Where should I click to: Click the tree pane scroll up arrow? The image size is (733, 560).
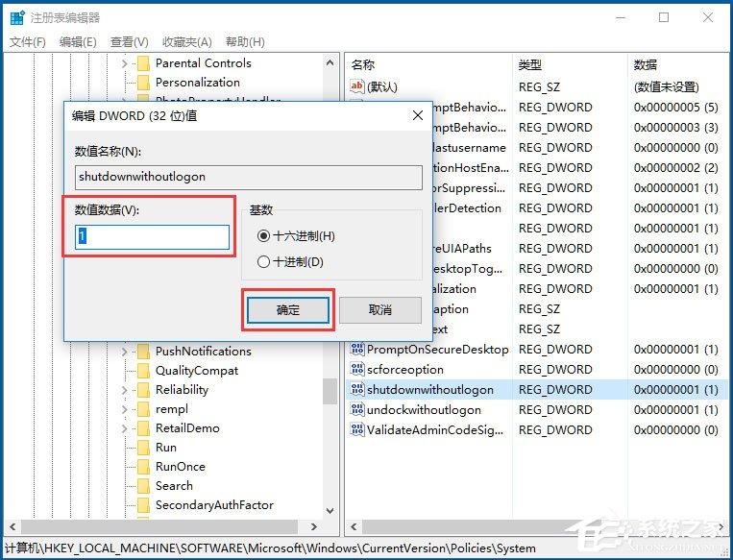[x=330, y=62]
